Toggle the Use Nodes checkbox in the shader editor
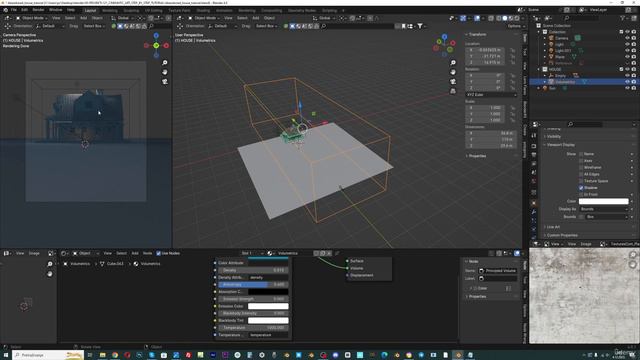Viewport: 640px width, 360px height. click(x=158, y=253)
